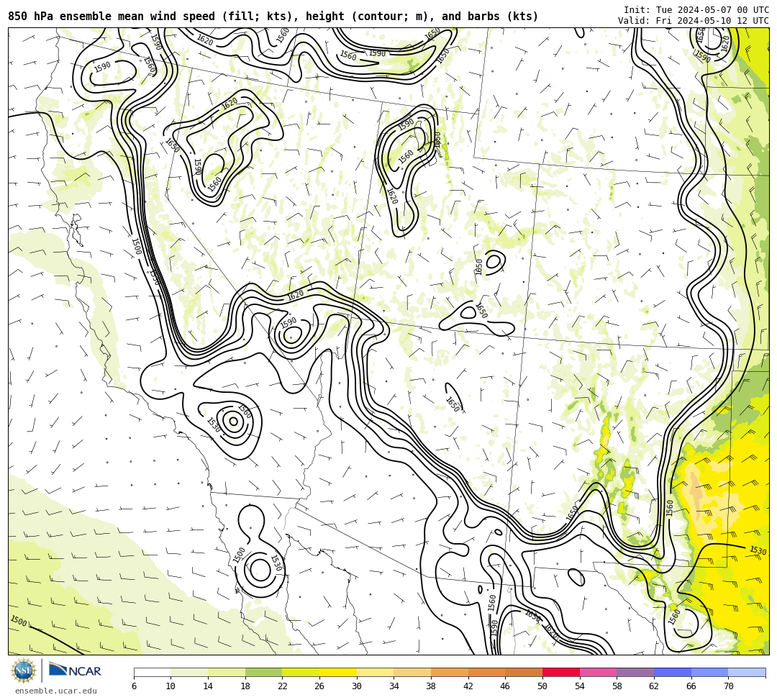Pick the white 6–10 kts colorbar swatch

click(x=152, y=672)
